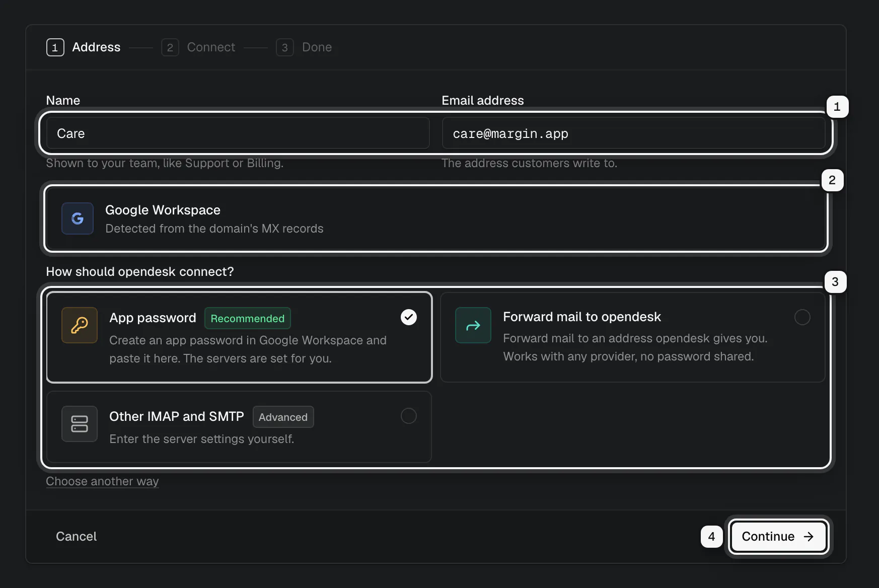The height and width of the screenshot is (588, 879).
Task: Click 'Detected from the domain's MX records' text
Action: click(214, 229)
